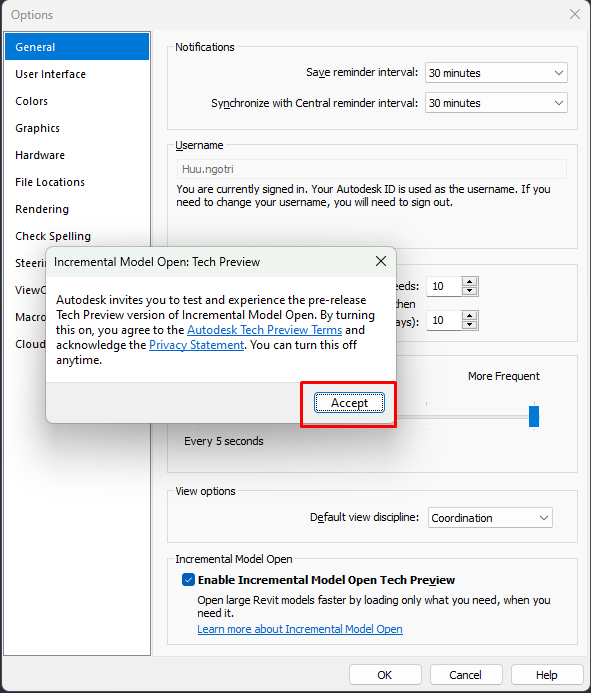
Task: Open Default view discipline dropdown
Action: [x=490, y=518]
